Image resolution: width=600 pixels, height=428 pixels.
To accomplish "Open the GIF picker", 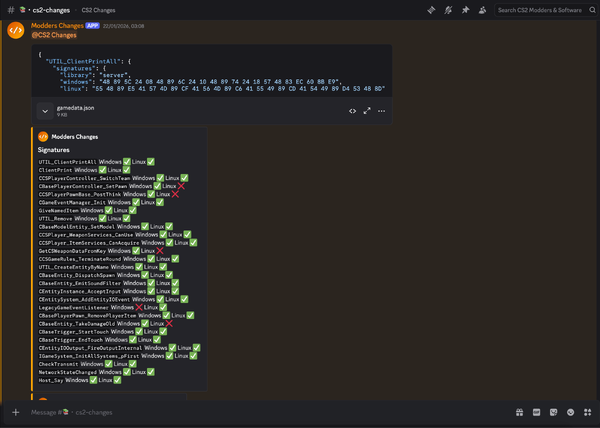I will pos(536,412).
